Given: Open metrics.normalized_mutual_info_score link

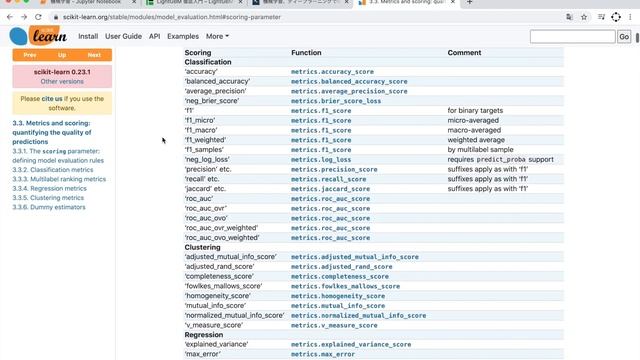Looking at the screenshot, I should (x=358, y=316).
